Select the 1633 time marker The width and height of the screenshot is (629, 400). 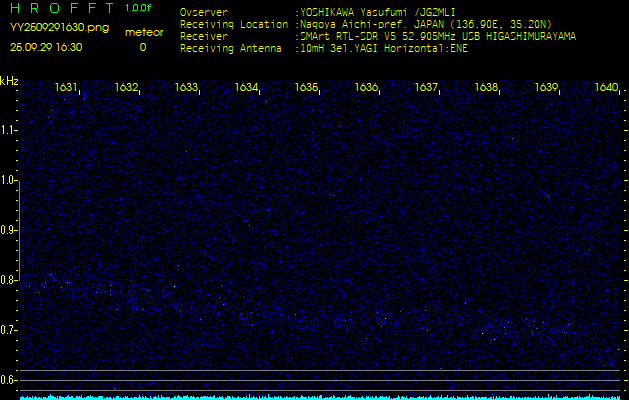pyautogui.click(x=187, y=88)
